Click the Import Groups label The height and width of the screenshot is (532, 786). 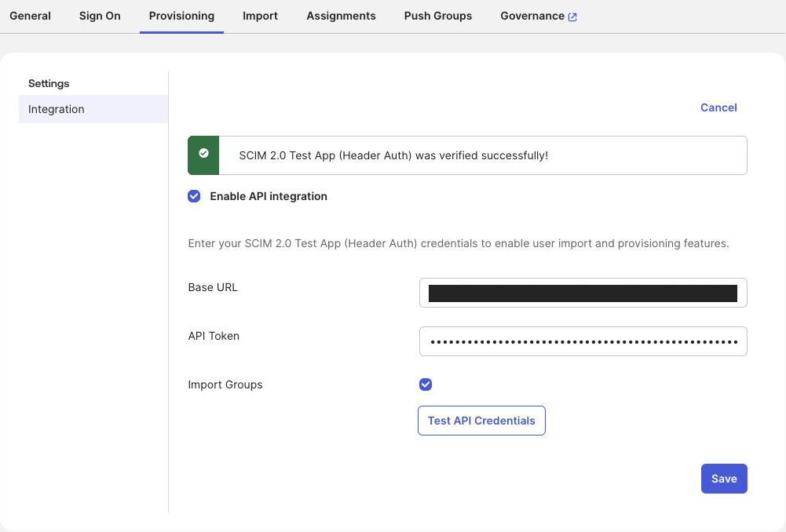coord(225,384)
